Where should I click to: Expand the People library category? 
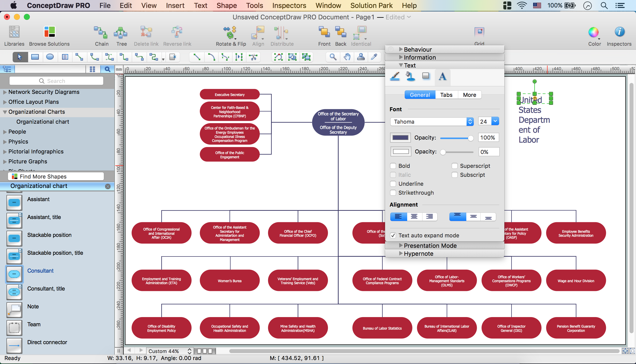[x=5, y=132]
